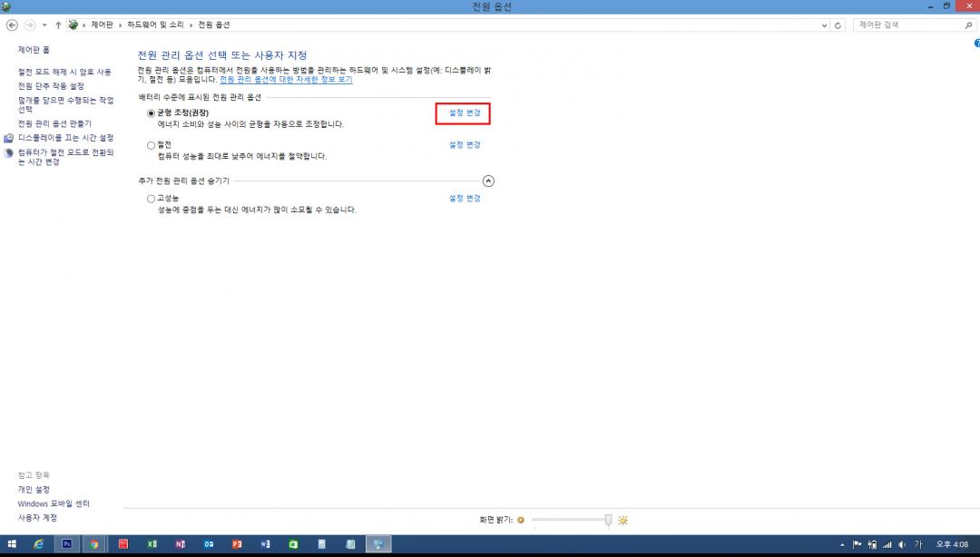Click the back navigation arrow

tap(12, 24)
